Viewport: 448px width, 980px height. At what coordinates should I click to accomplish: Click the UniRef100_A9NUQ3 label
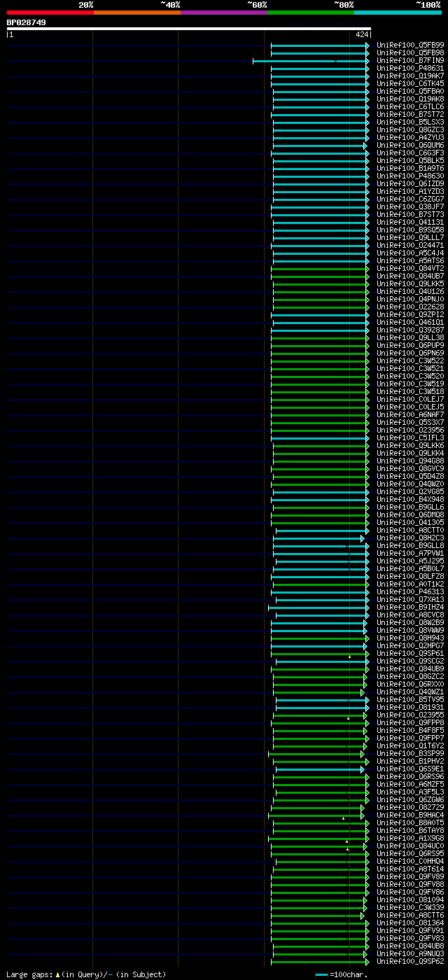pyautogui.click(x=410, y=953)
